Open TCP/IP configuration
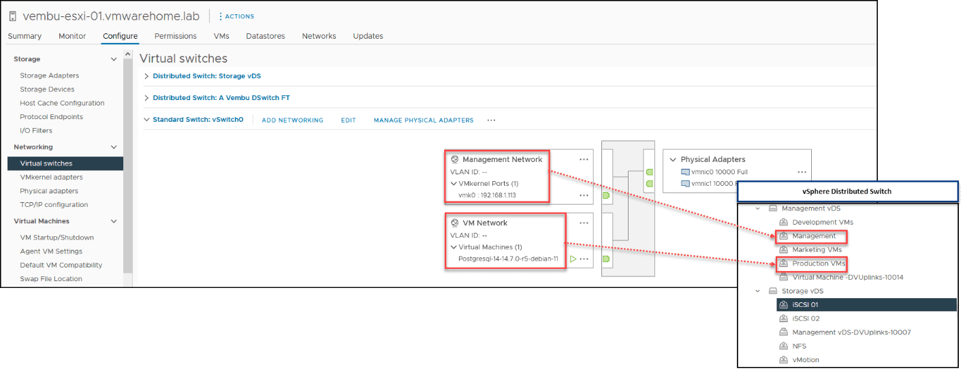 click(54, 204)
